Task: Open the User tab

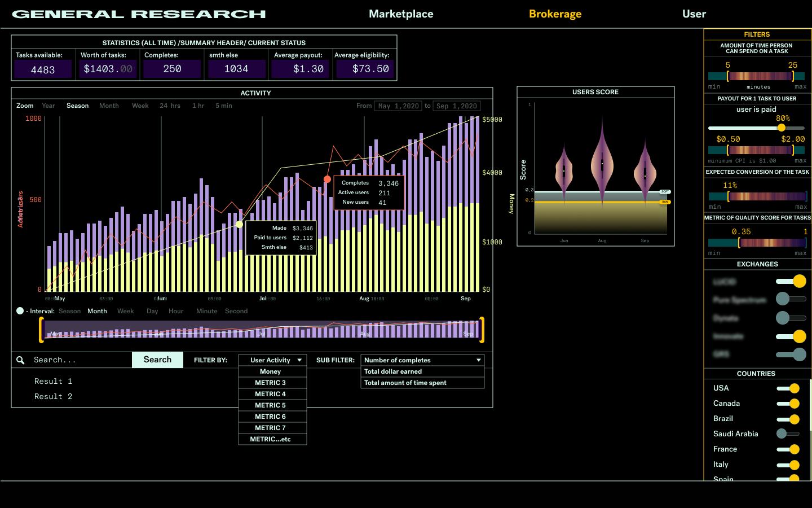Action: coord(694,14)
